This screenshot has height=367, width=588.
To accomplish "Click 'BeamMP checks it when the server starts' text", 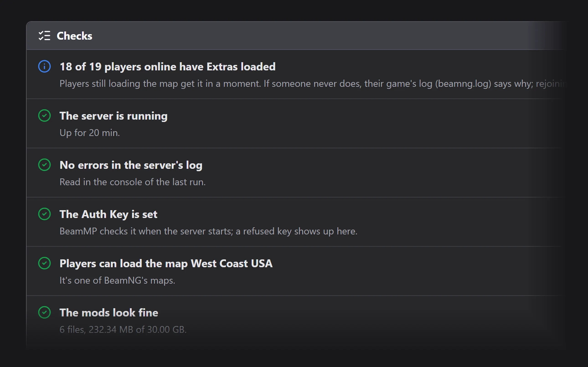I will click(x=208, y=231).
